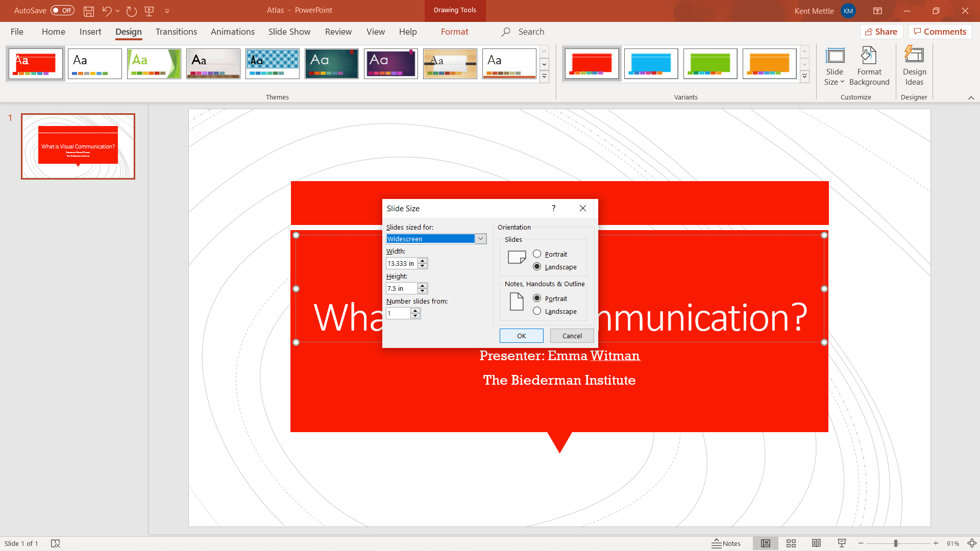Open Format Background pane
The image size is (980, 551).
coord(869,66)
